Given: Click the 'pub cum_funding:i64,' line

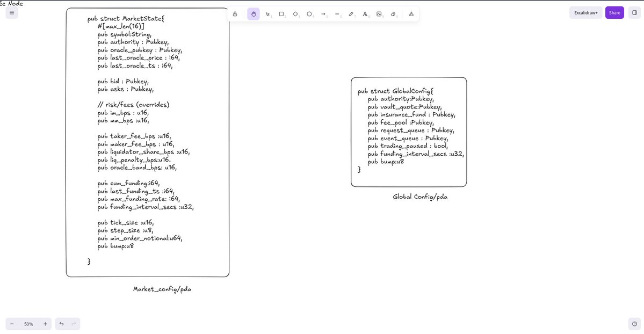Looking at the screenshot, I should (x=128, y=183).
